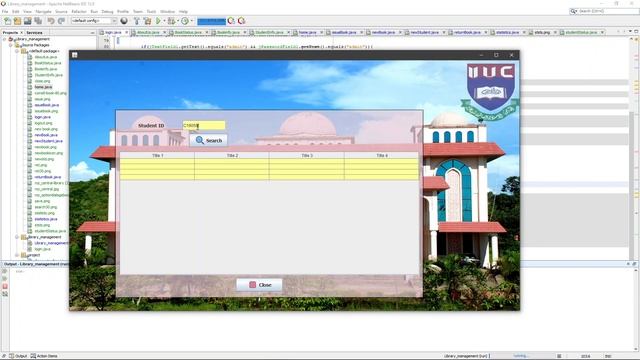Click the magnifier icon on Search button
The image size is (640, 360).
[x=200, y=140]
